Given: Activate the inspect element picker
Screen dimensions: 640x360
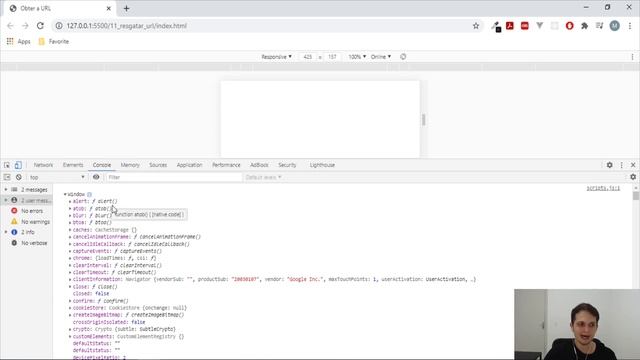Looking at the screenshot, I should tap(7, 165).
